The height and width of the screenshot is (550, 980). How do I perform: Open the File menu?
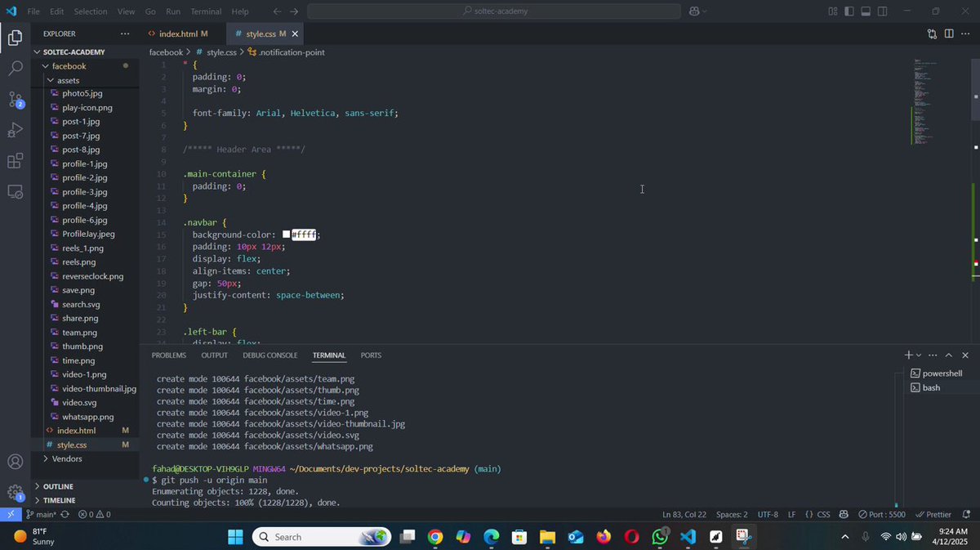point(33,11)
